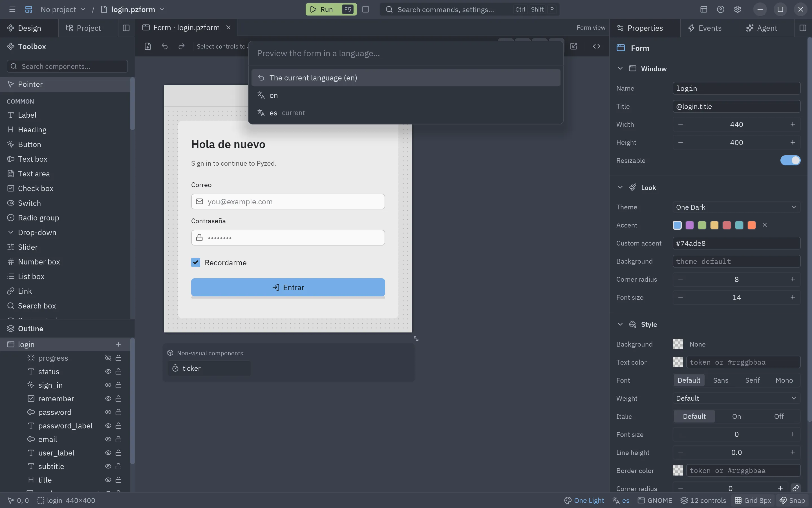
Task: Click the redo arrow in form toolbar
Action: pyautogui.click(x=182, y=46)
